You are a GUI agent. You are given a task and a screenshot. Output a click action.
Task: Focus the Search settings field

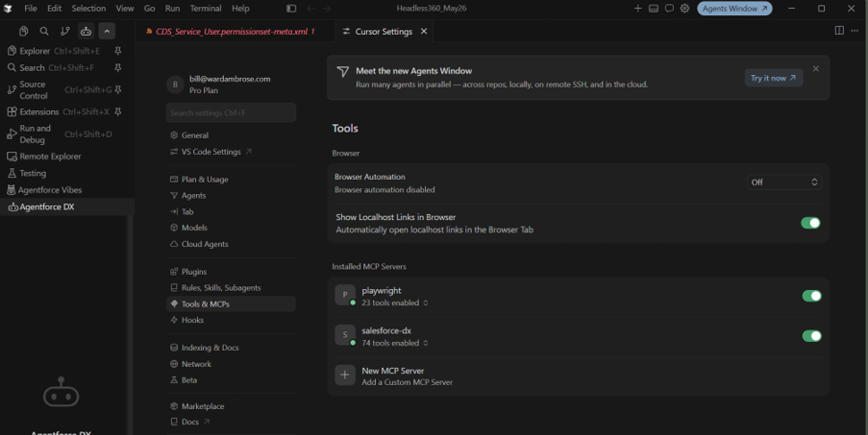(231, 112)
